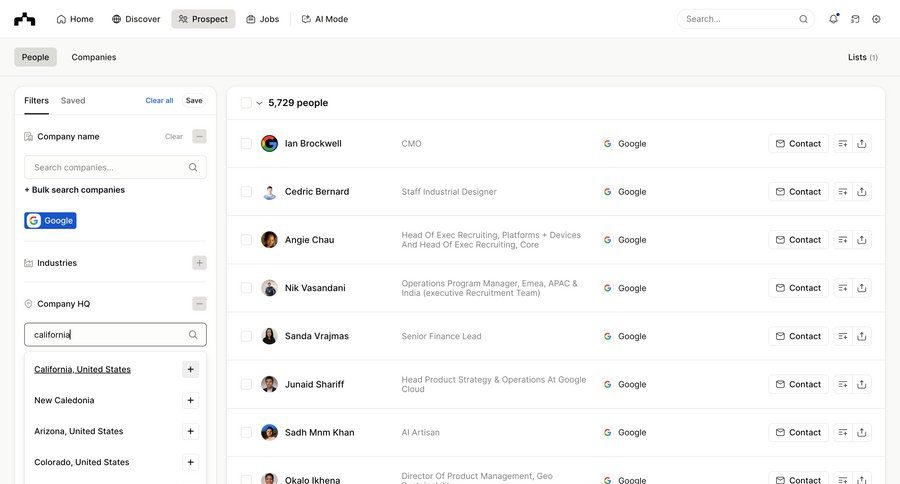The width and height of the screenshot is (900, 484).
Task: Expand the Industries filter section
Action: [x=199, y=263]
